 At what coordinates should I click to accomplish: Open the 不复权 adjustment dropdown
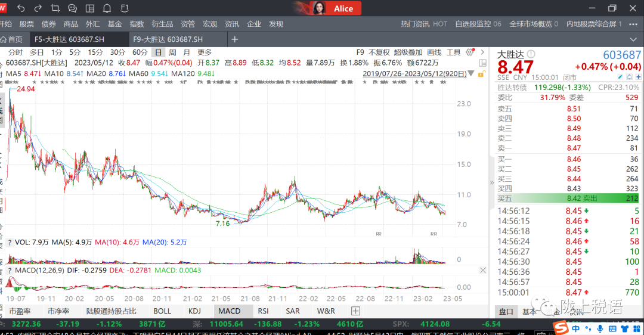[x=379, y=52]
